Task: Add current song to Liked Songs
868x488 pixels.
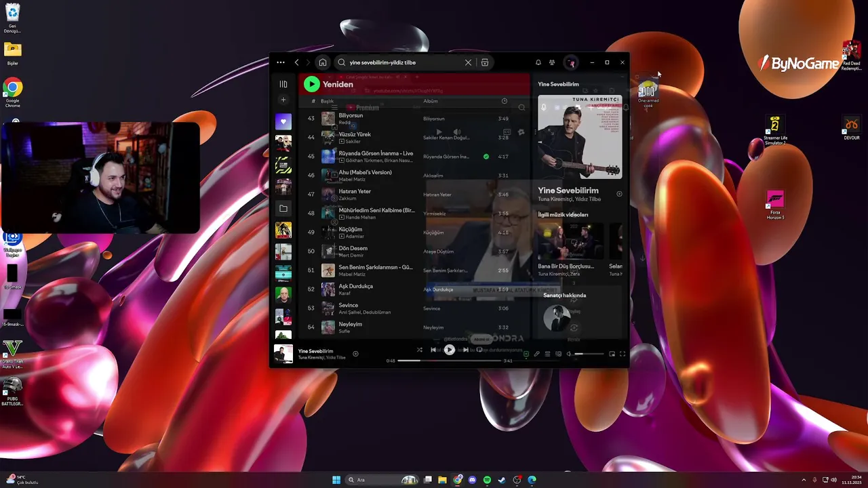Action: pos(355,354)
